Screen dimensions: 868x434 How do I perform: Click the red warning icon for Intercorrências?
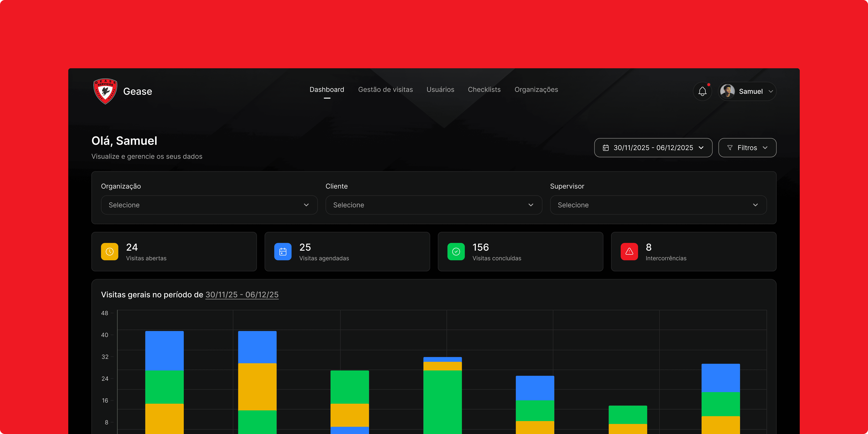[629, 252]
